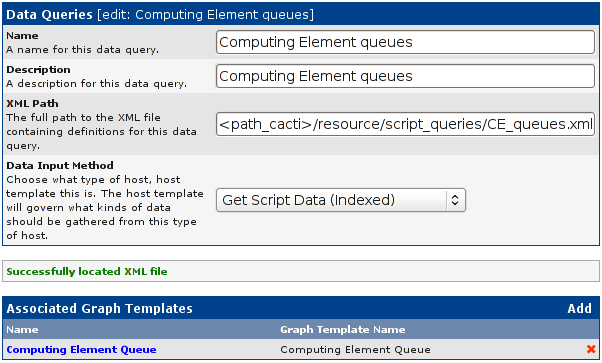602x363 pixels.
Task: Delete the Computing Element Queue graph template
Action: (591, 349)
